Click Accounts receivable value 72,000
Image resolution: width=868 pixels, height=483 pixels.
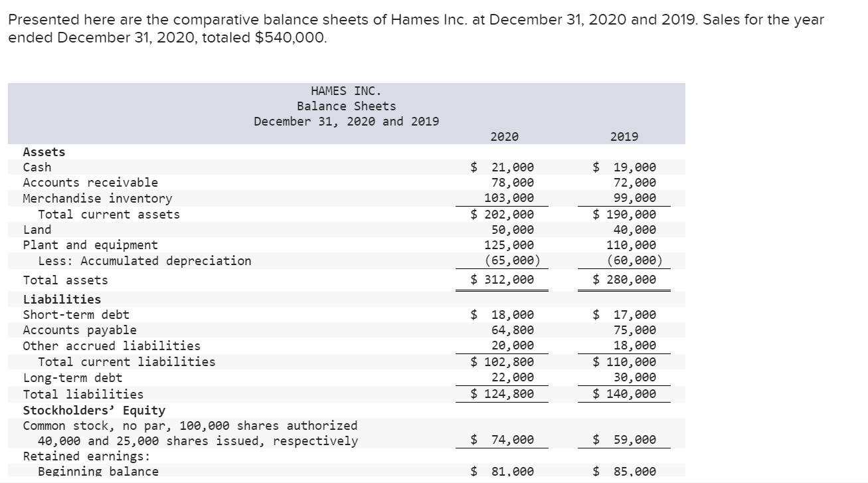pos(634,183)
